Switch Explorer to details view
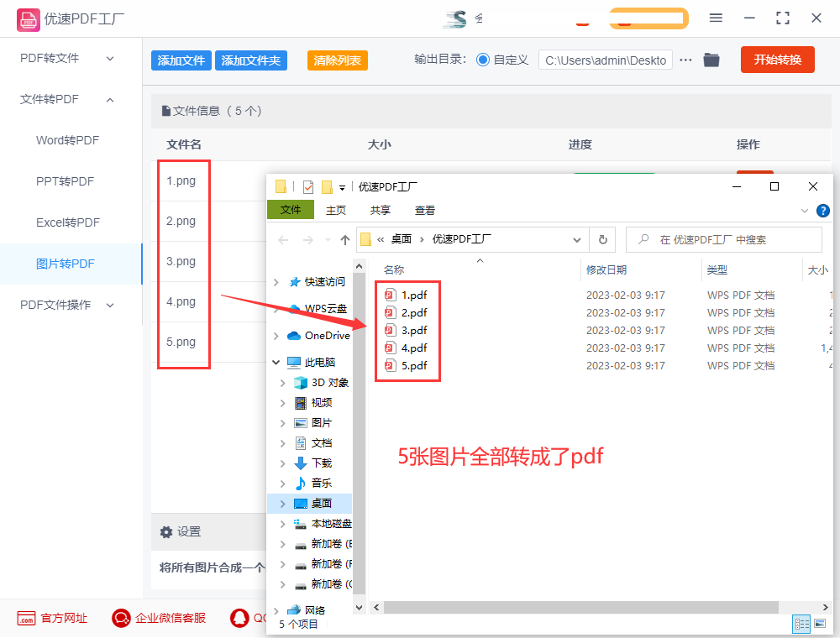This screenshot has width=840, height=638. pyautogui.click(x=801, y=624)
